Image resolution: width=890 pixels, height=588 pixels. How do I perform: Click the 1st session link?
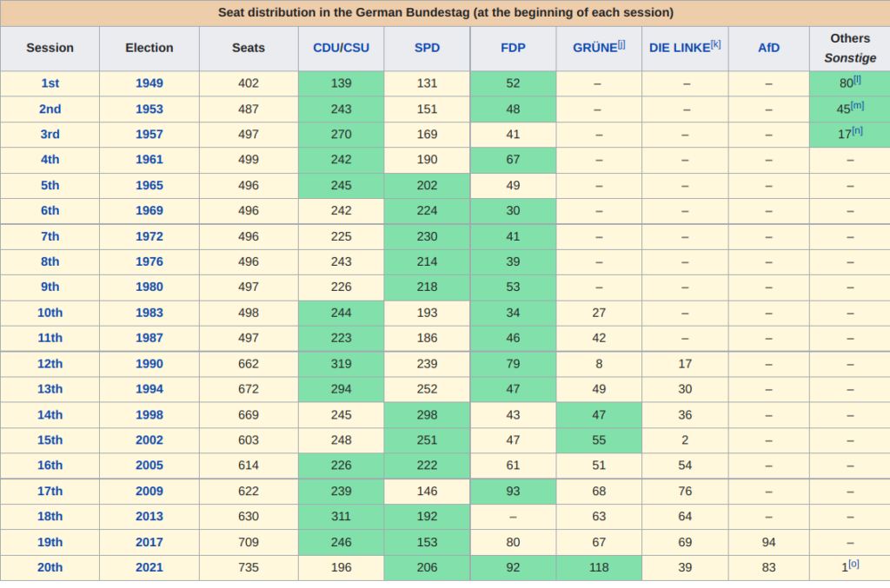pyautogui.click(x=50, y=83)
